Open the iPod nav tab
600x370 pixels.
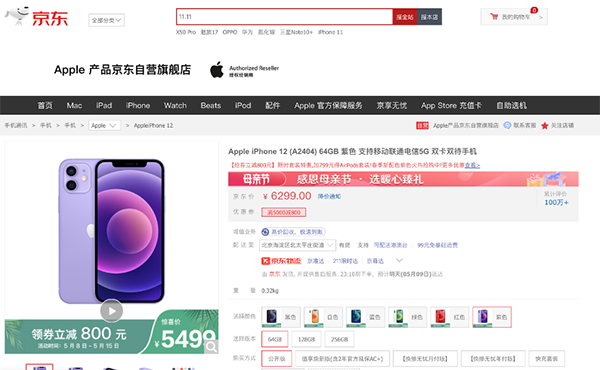pos(243,105)
